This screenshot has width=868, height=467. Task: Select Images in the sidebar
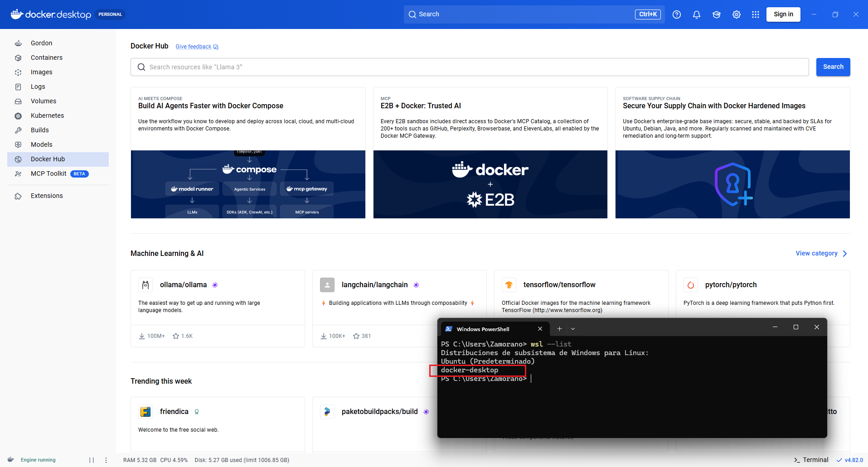(58, 72)
